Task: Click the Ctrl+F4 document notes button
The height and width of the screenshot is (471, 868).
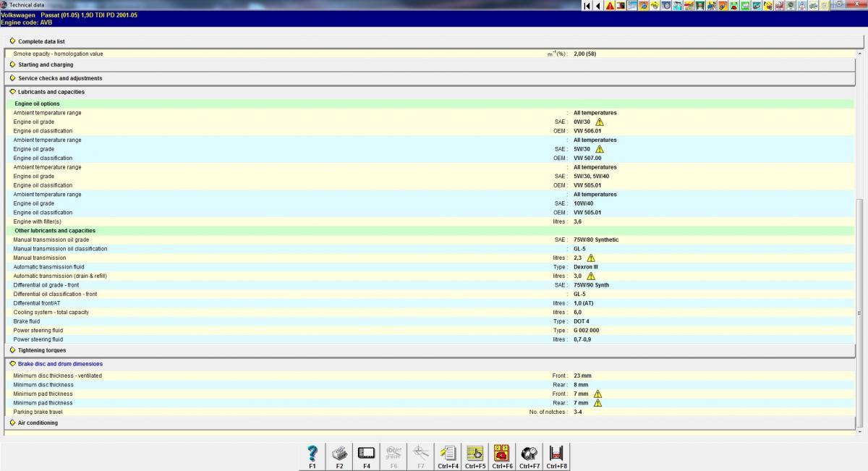Action: pos(448,457)
